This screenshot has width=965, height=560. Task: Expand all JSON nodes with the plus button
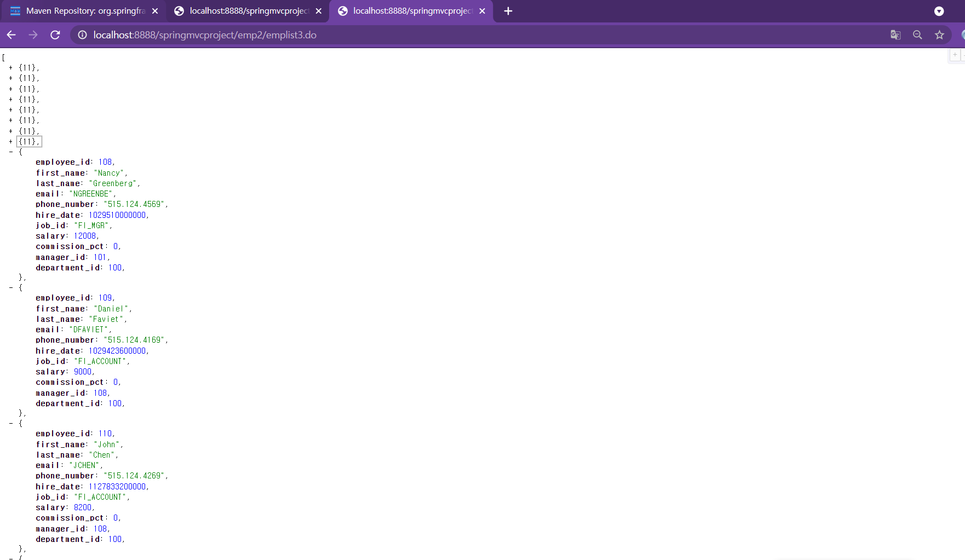pos(955,55)
